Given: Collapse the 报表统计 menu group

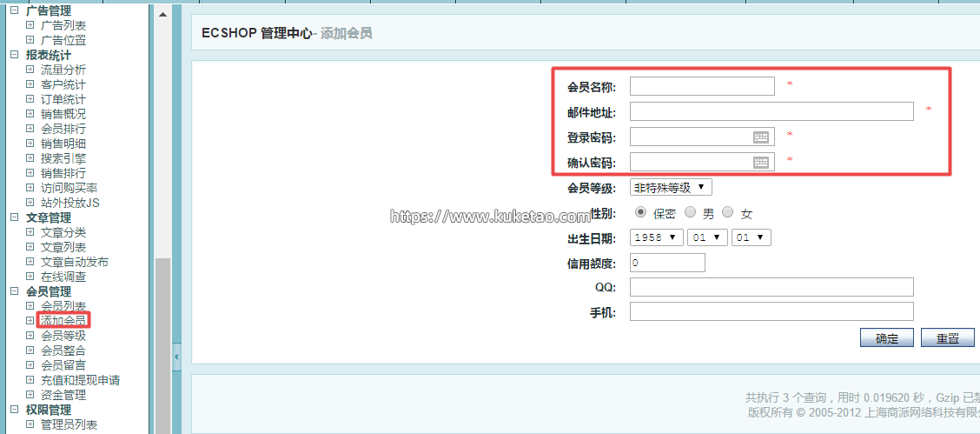Looking at the screenshot, I should (15, 55).
